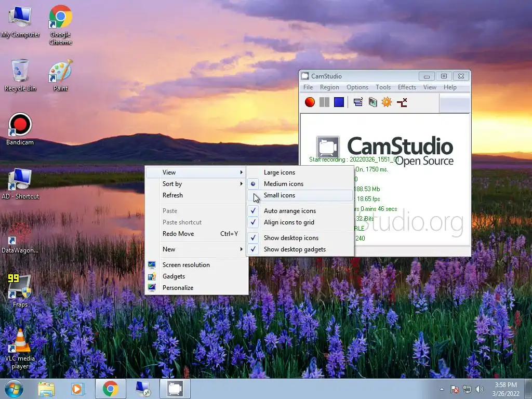Stop recording with the blue square button
Viewport: 532px width, 399px height.
(x=339, y=102)
